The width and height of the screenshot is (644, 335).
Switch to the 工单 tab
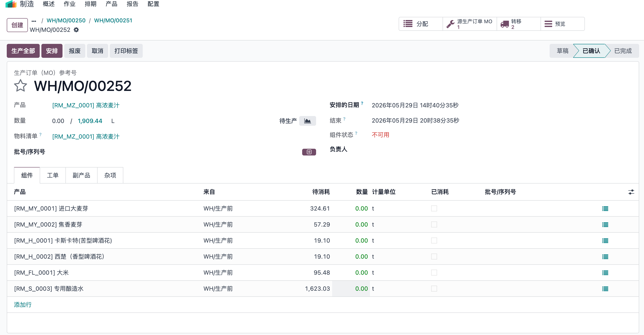53,175
